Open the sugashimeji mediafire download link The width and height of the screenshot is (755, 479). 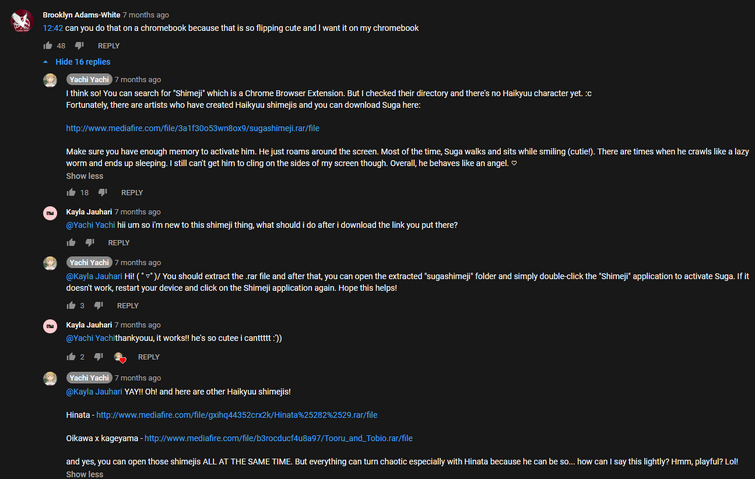192,128
